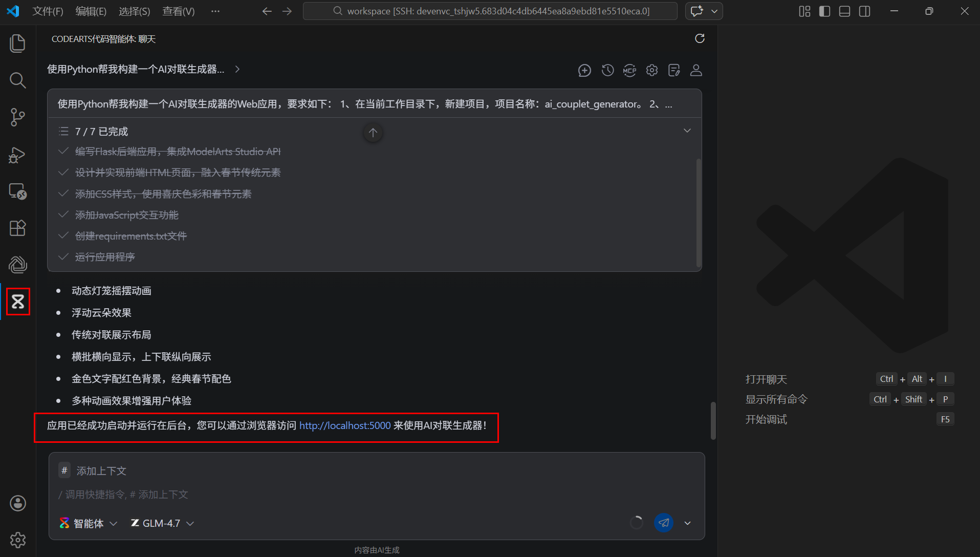This screenshot has height=557, width=980.
Task: Open the Run and Debug view
Action: [18, 155]
